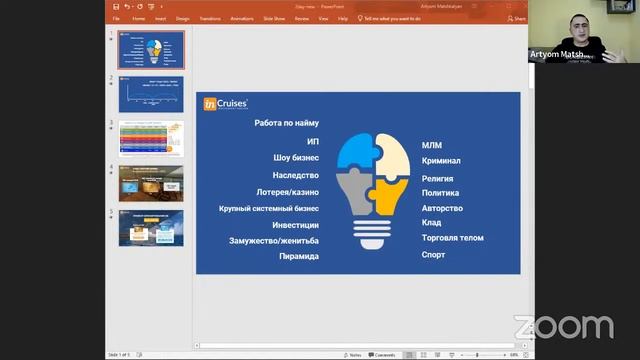Switch to the Transitions ribbon tab
The image size is (640, 360).
point(210,19)
